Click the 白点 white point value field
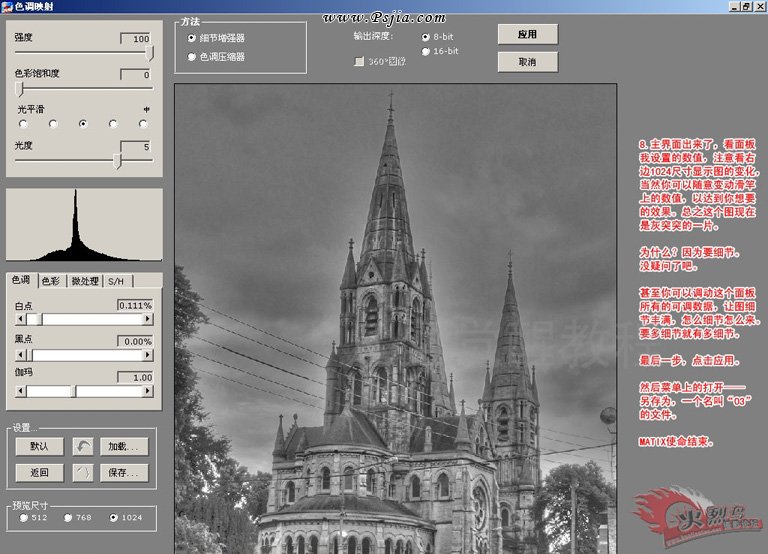This screenshot has width=768, height=554. click(x=134, y=305)
